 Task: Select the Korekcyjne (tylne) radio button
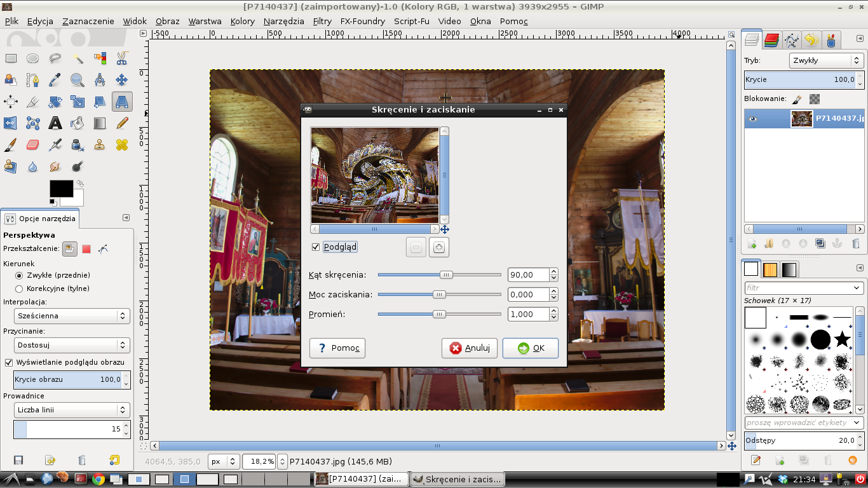tap(19, 288)
